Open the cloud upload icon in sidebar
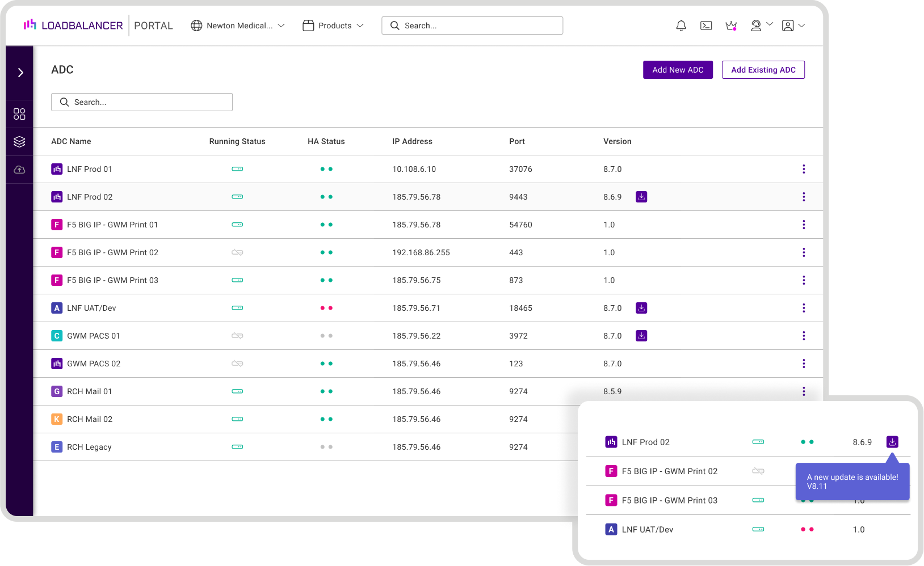This screenshot has width=924, height=566. pos(19,170)
